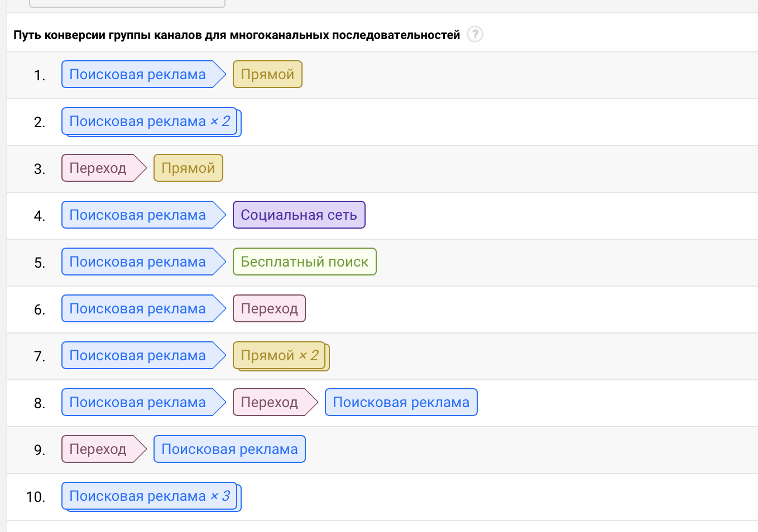Select 'Бесплатный поиск' chip in row 5
Viewport: 758px width, 532px height.
304,262
